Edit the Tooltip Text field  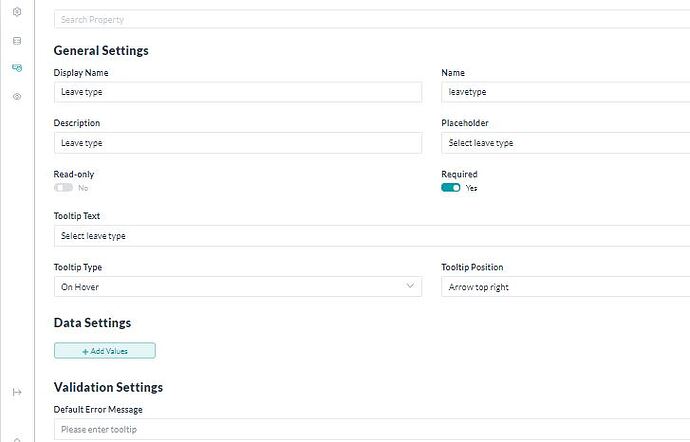click(370, 236)
